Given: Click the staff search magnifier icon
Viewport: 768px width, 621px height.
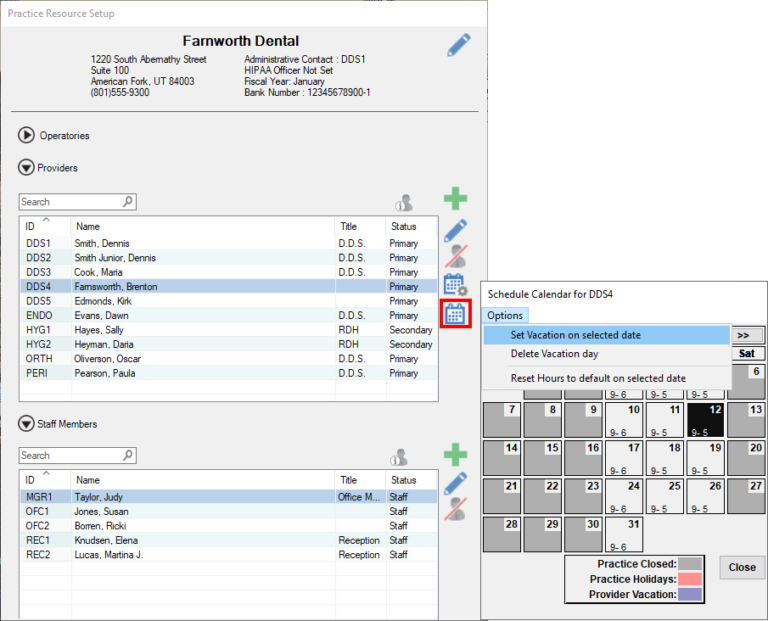Looking at the screenshot, I should [128, 455].
